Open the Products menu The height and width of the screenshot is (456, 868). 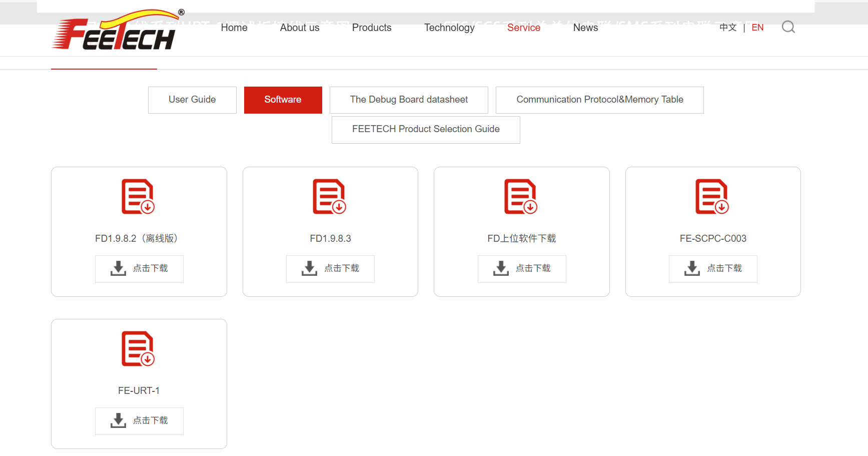point(372,28)
